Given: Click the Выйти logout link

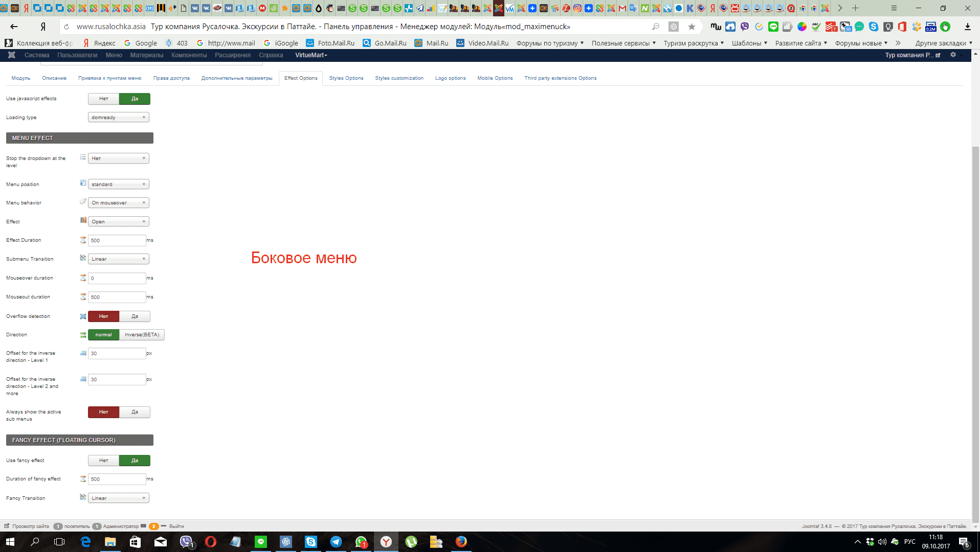Looking at the screenshot, I should click(x=176, y=526).
